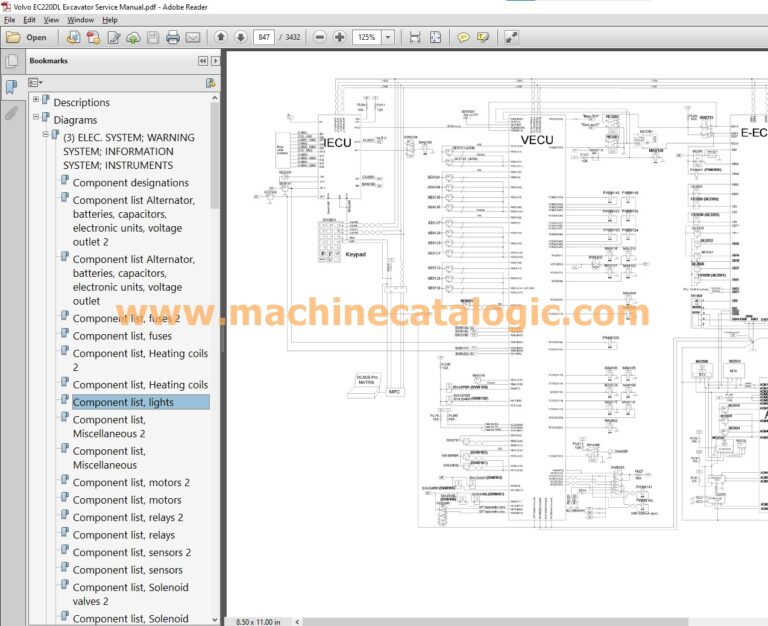Collapse the Diagrams bookmark node
Viewport: 768px width, 626px height.
tap(36, 117)
